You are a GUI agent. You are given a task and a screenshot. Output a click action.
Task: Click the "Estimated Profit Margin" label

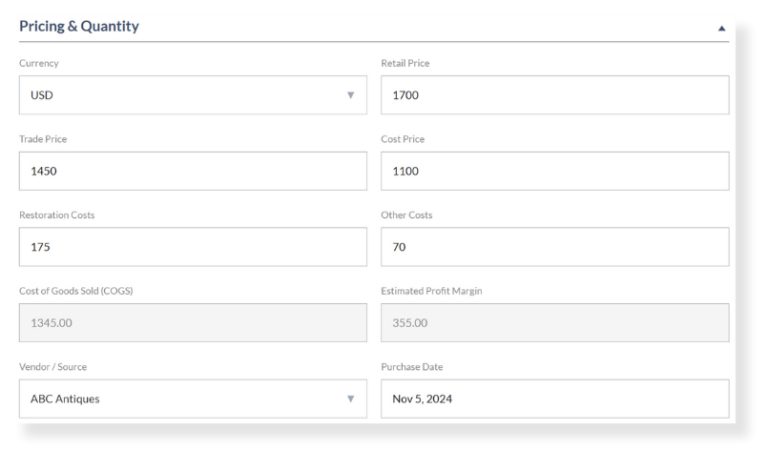pyautogui.click(x=432, y=291)
